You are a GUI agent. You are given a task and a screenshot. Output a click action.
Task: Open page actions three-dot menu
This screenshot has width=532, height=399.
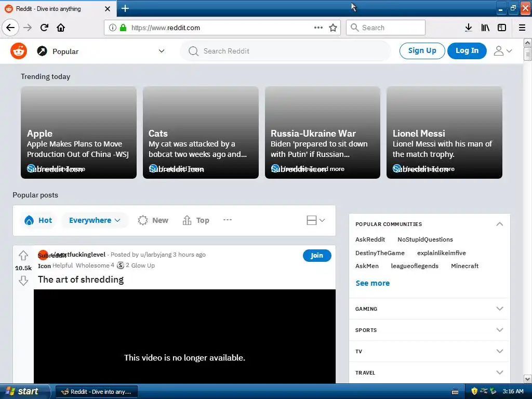pos(318,28)
